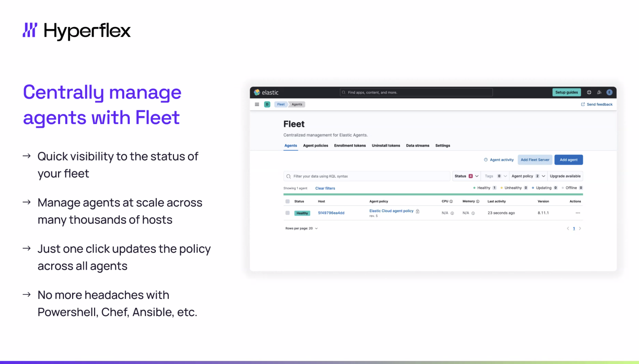Open the hamburger navigation menu

click(257, 104)
